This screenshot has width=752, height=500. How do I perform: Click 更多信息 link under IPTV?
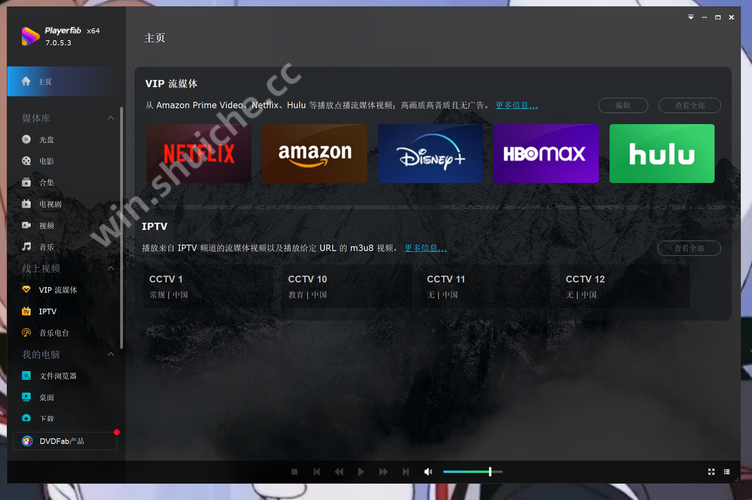(x=425, y=248)
